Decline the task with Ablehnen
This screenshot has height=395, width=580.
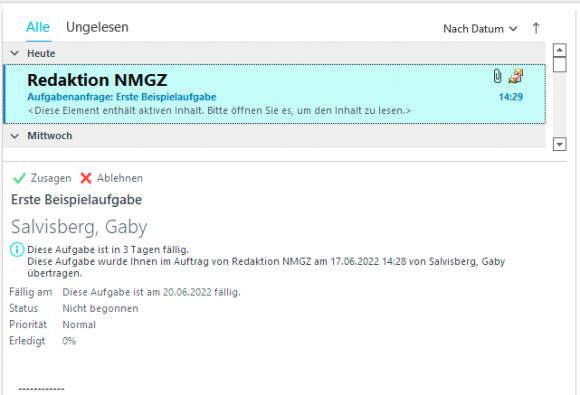pos(111,178)
